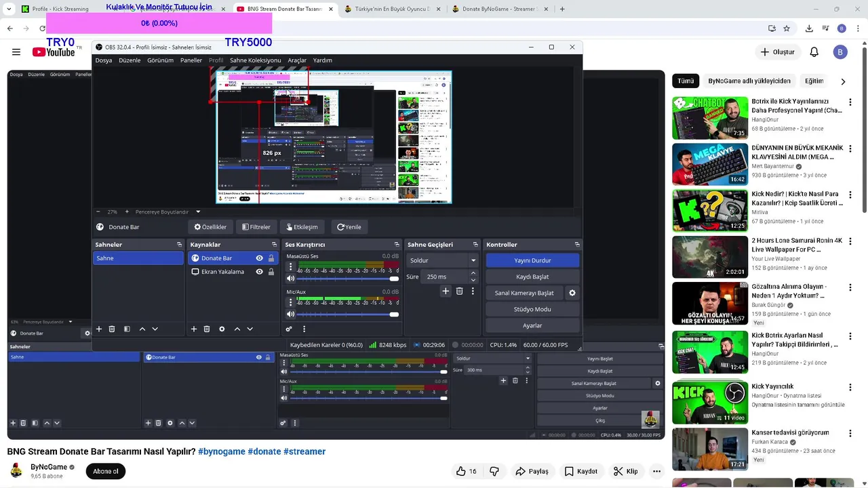Open the Dosya menu

tap(104, 60)
